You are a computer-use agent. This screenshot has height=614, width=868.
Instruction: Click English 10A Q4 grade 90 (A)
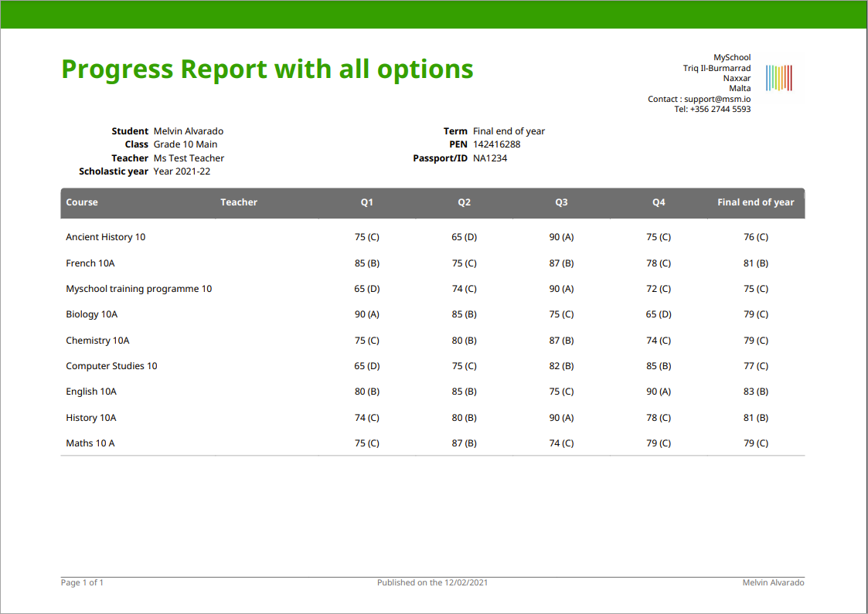(x=659, y=392)
